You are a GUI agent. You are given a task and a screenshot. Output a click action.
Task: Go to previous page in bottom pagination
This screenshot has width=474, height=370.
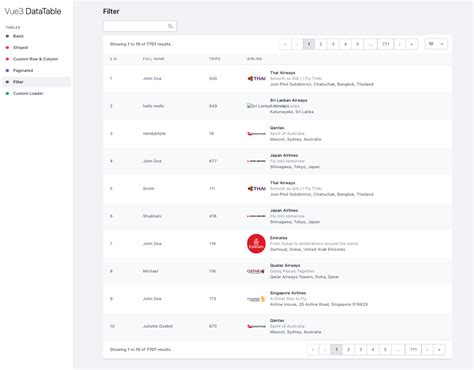[x=325, y=349]
